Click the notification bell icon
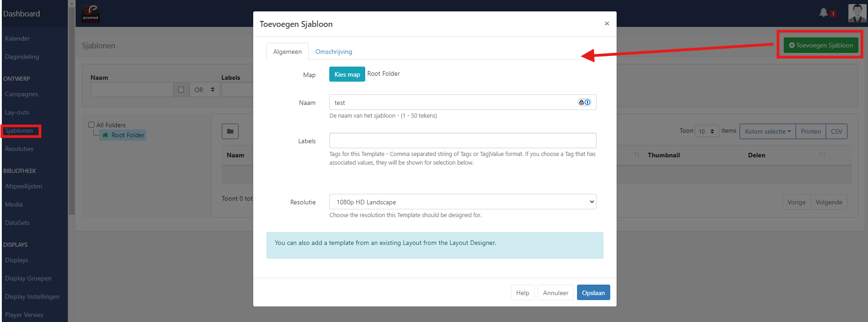 pos(823,13)
